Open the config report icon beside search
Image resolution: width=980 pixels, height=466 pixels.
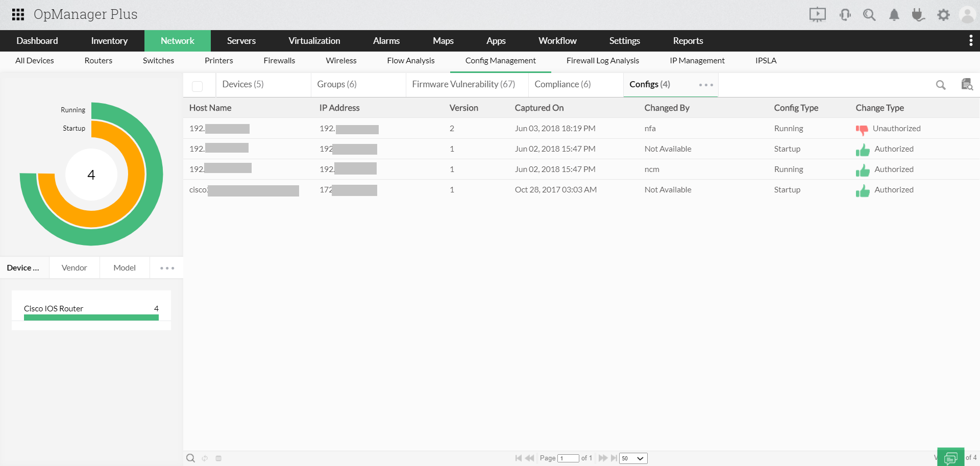(x=966, y=85)
